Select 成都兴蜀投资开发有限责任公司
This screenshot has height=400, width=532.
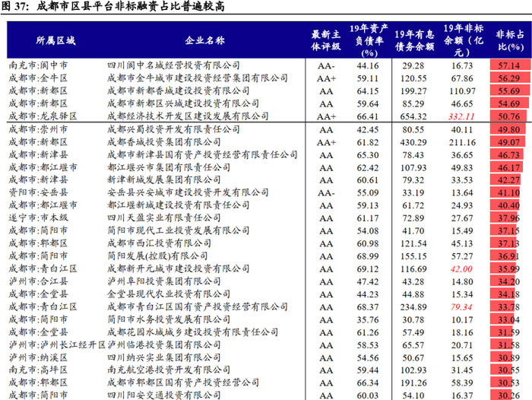pos(173,129)
